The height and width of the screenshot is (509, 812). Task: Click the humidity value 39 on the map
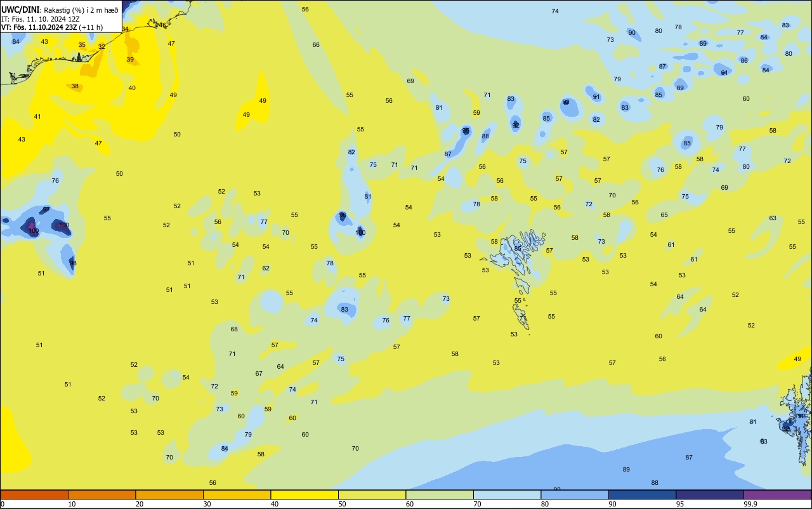[x=130, y=60]
